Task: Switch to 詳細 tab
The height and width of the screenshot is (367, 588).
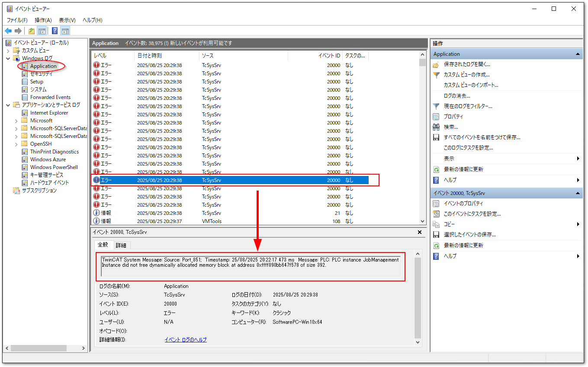Action: (x=121, y=245)
